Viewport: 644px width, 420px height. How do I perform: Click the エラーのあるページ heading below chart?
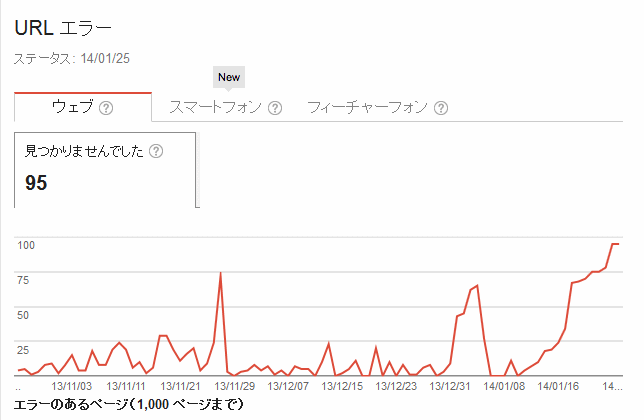(129, 404)
